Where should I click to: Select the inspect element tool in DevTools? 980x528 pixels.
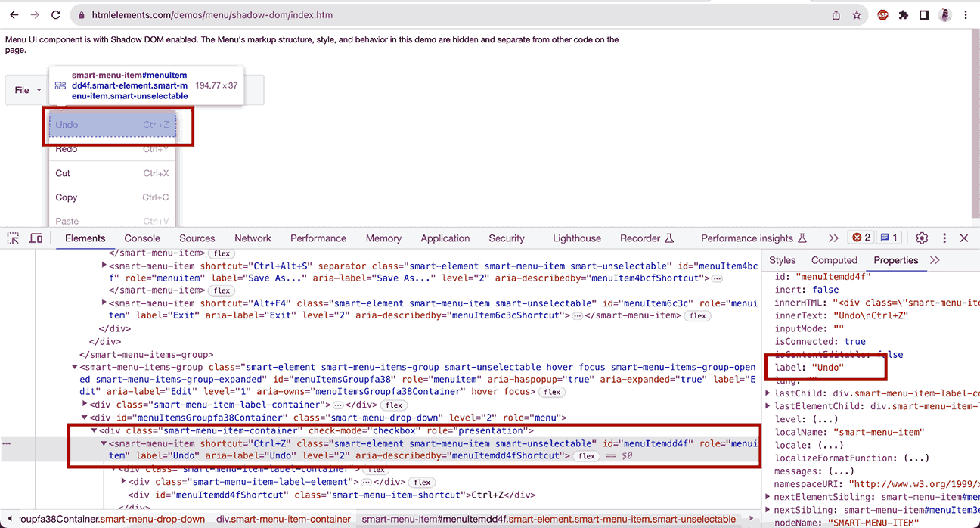tap(12, 238)
